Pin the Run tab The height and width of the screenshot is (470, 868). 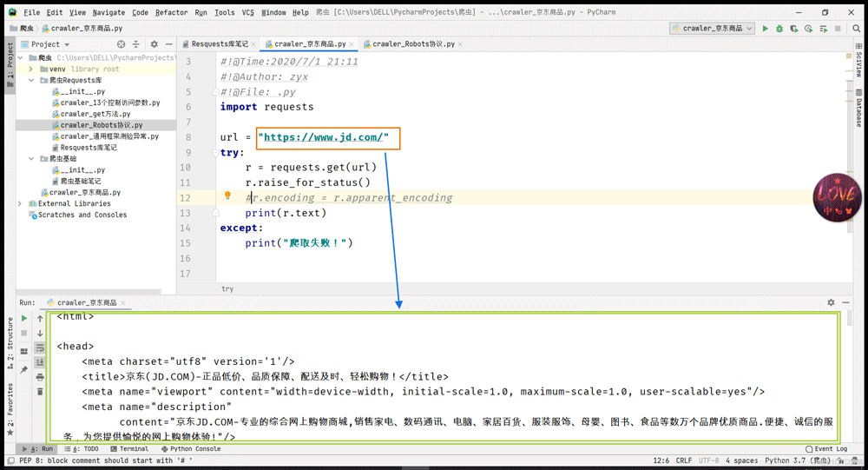coord(23,370)
